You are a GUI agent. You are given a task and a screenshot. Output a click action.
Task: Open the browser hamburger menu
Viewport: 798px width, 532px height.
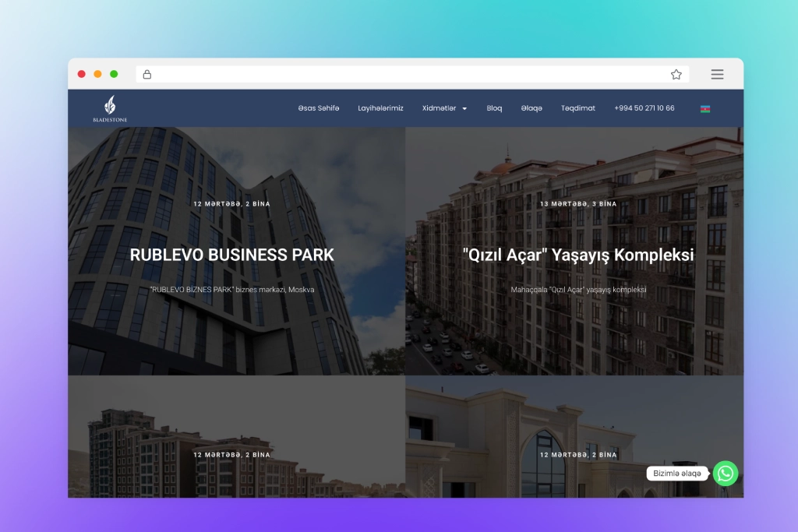pos(717,75)
